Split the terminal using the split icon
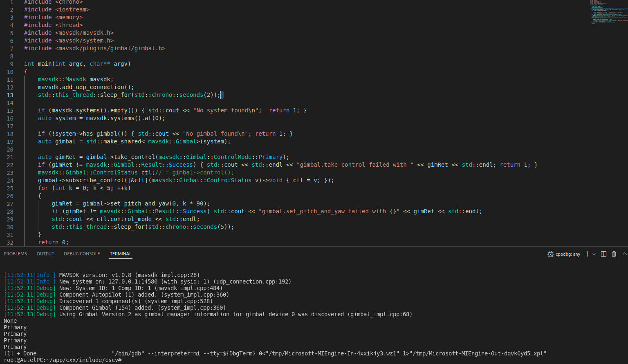 click(x=603, y=254)
